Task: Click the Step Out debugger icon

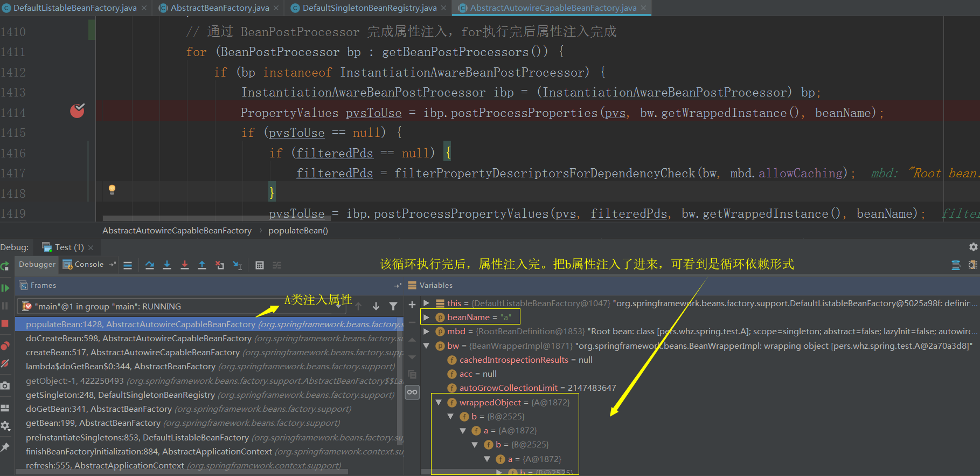Action: (x=202, y=265)
